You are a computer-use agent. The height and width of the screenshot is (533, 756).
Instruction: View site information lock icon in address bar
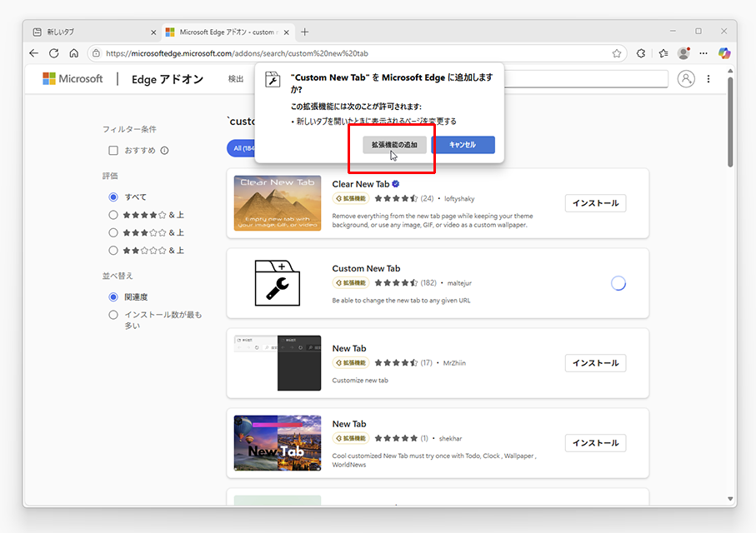pos(97,53)
